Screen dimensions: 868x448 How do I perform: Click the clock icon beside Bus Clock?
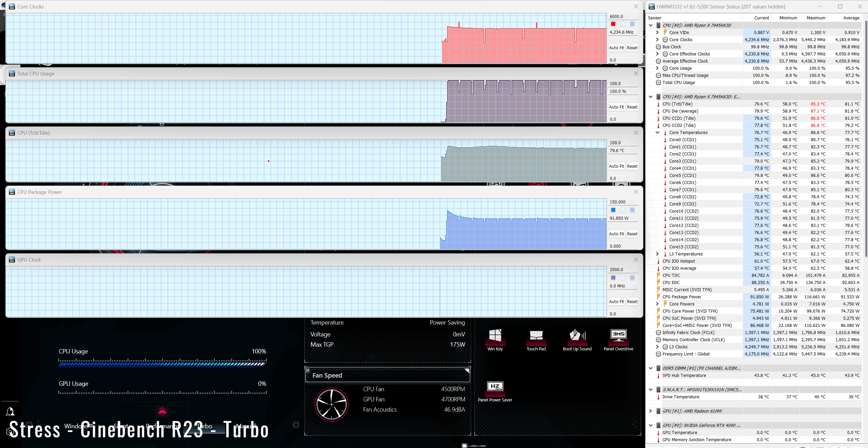click(658, 47)
